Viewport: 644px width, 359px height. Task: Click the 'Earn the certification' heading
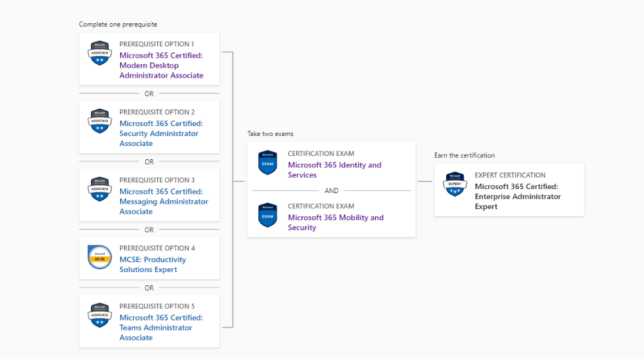(x=465, y=155)
